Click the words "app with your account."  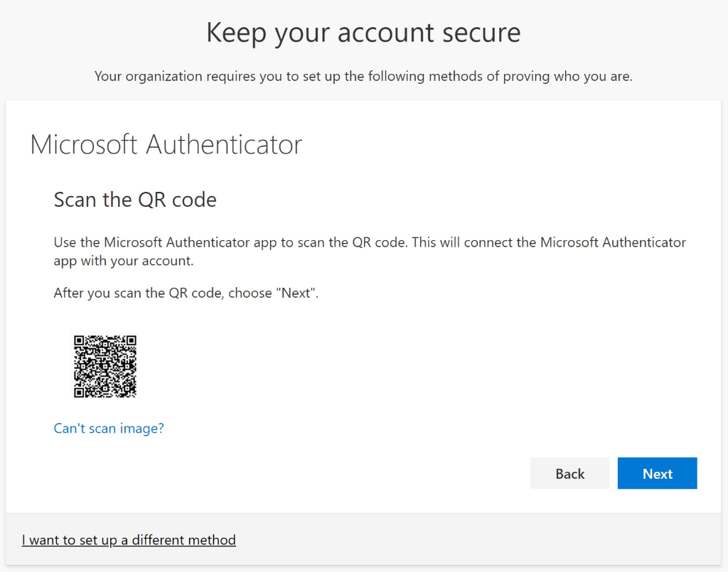[123, 261]
